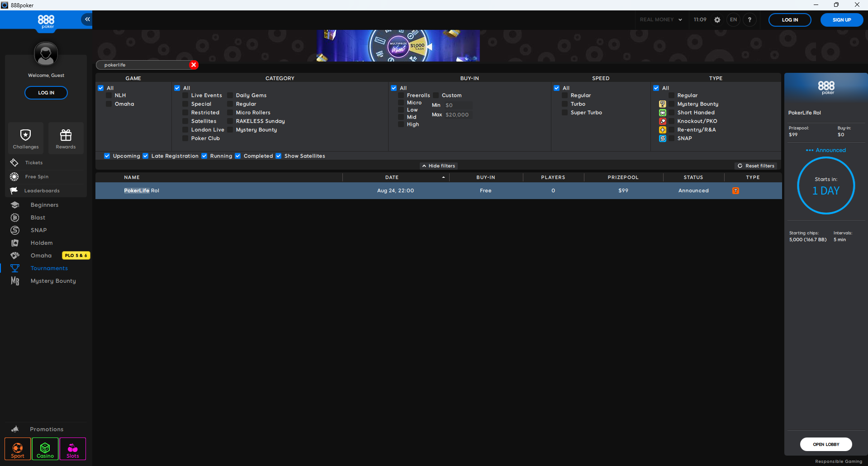Sort tournaments by NAME column

[x=132, y=177]
